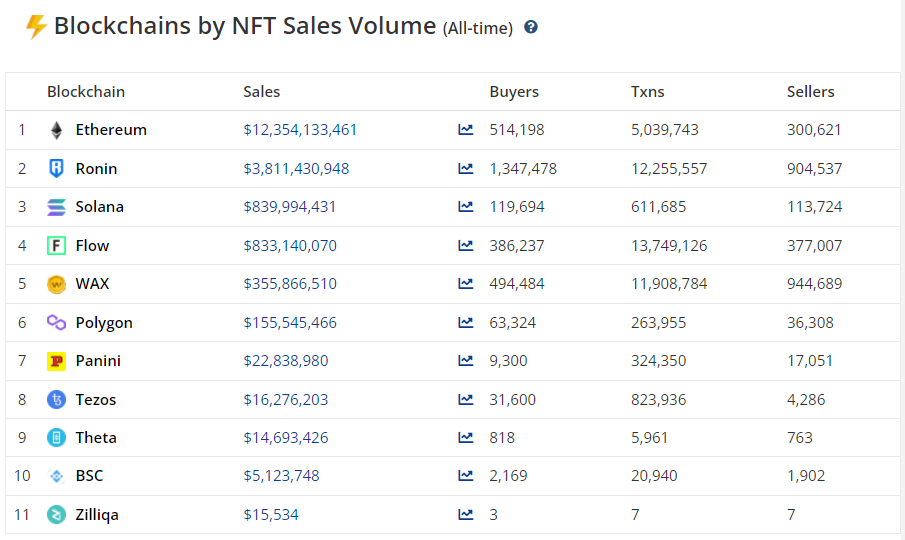Click Ronin sales value $3,811,430,948

(296, 169)
